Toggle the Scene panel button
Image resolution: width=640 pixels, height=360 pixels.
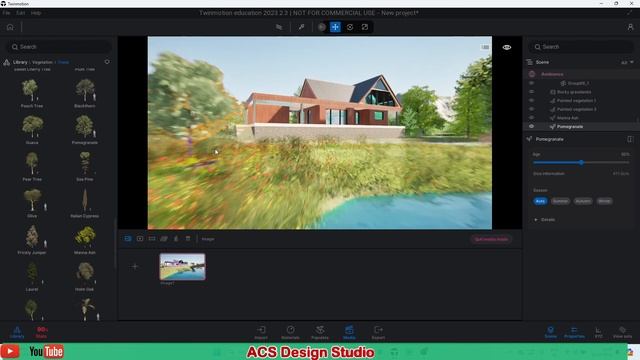551,332
